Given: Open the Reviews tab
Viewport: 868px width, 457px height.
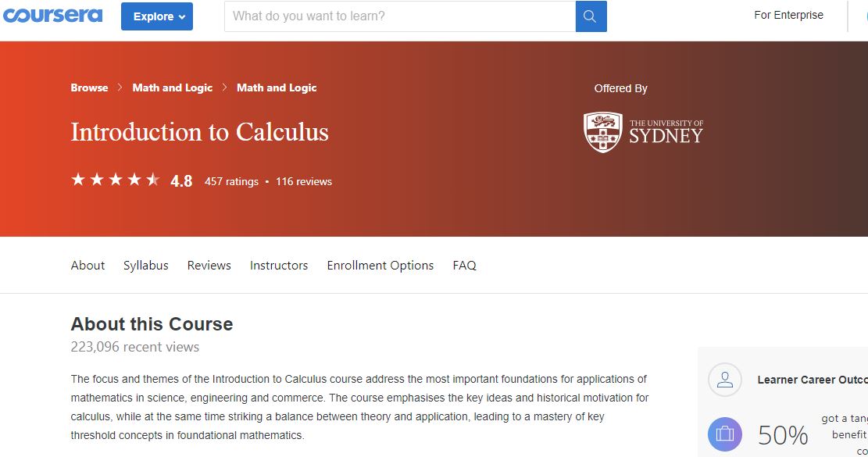Looking at the screenshot, I should 209,266.
